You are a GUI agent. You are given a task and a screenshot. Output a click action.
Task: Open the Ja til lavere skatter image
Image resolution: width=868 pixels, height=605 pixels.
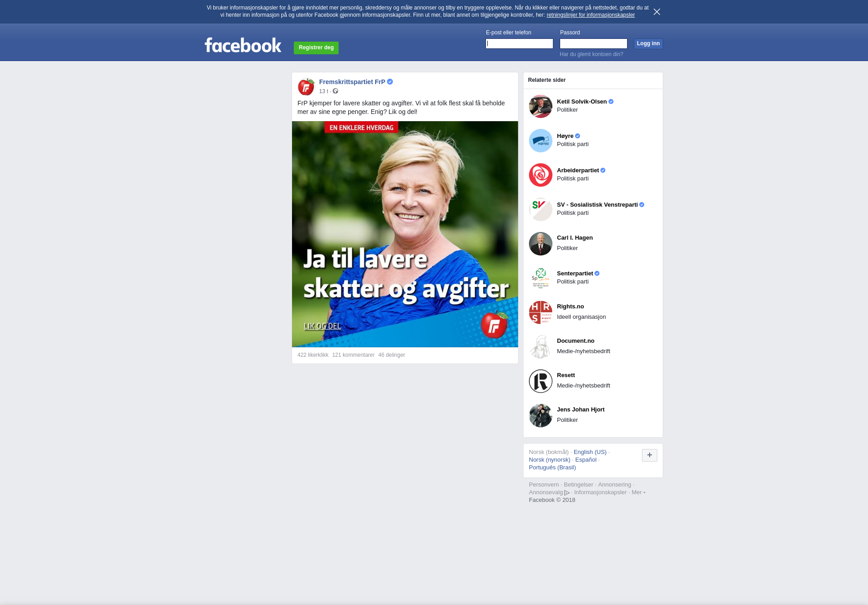click(x=405, y=234)
